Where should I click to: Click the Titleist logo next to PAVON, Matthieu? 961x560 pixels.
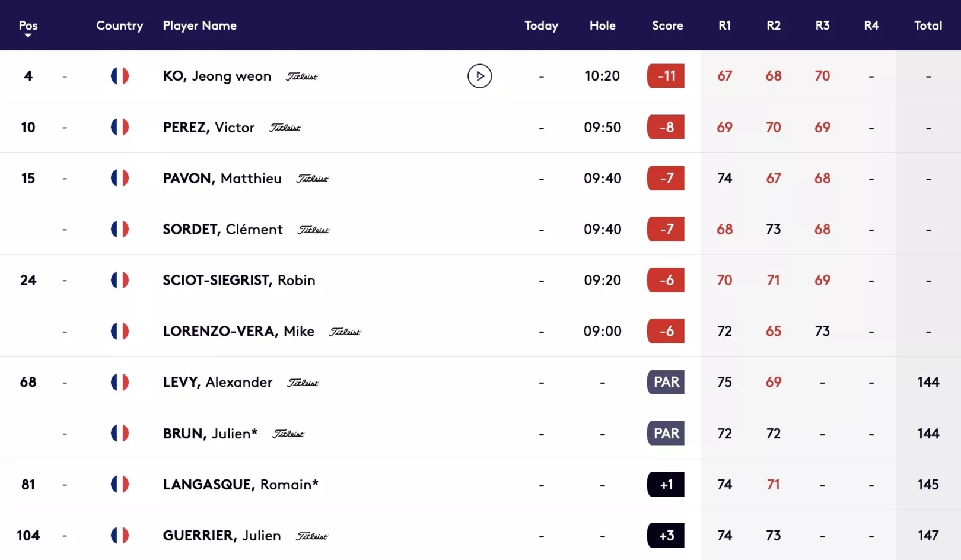313,179
